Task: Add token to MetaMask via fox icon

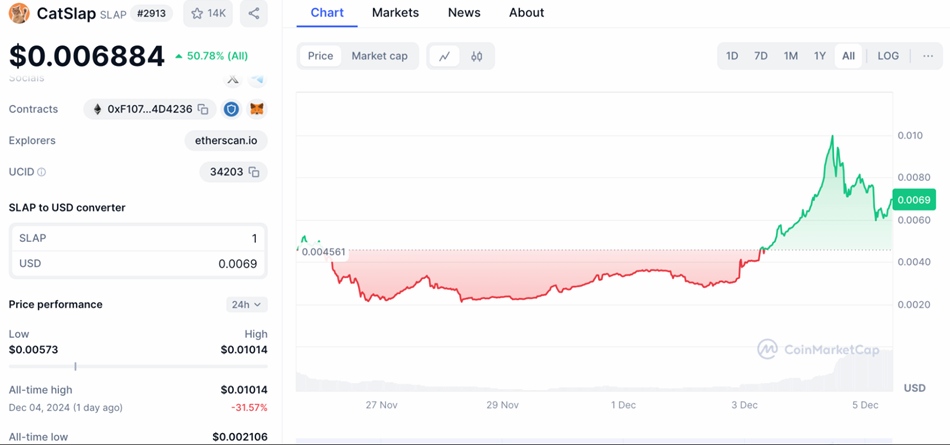Action: coord(257,109)
